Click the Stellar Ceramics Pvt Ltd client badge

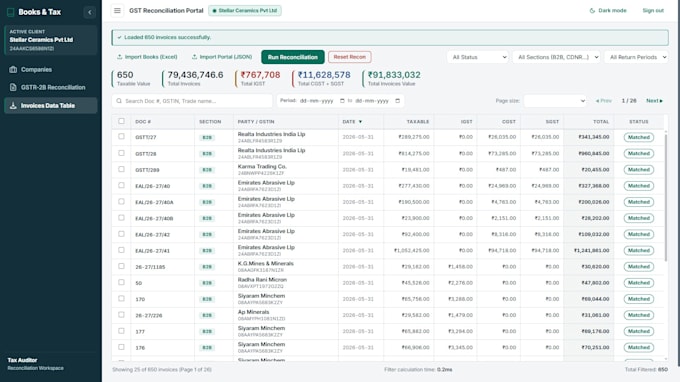[245, 10]
